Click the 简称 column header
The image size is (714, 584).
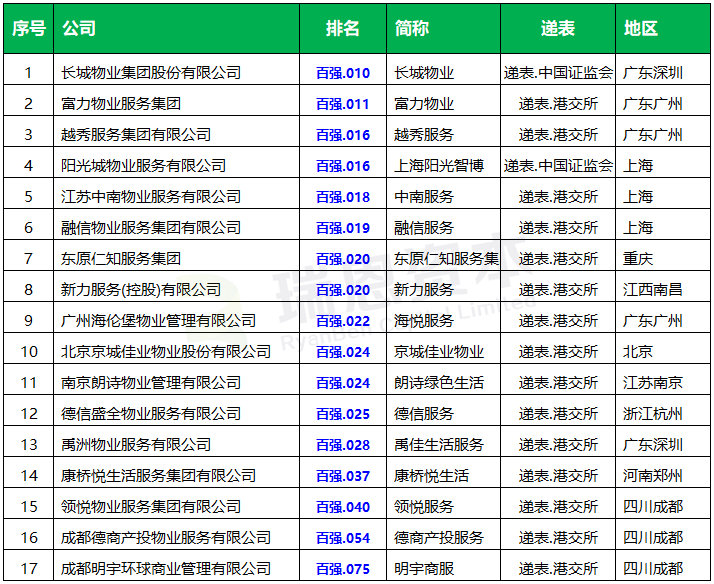(444, 29)
